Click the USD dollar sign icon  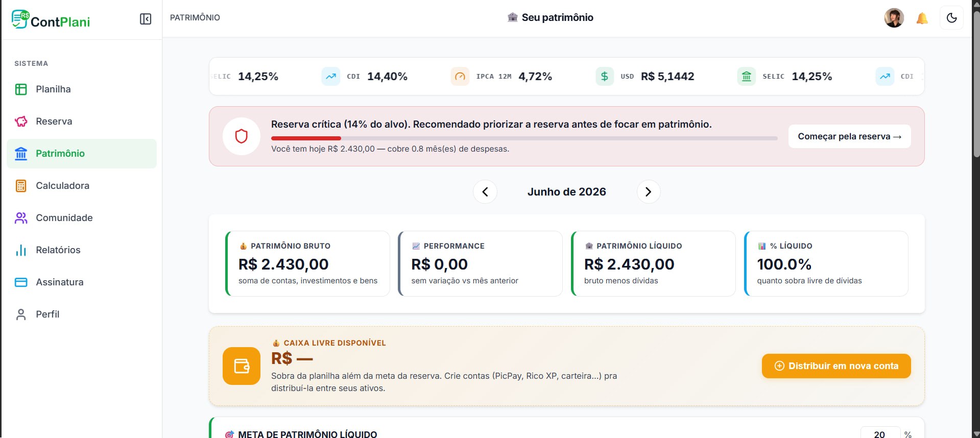click(x=605, y=77)
